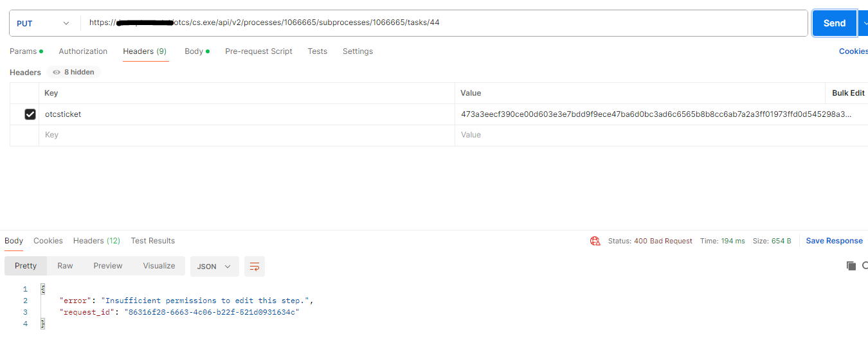Viewport: 868px width, 350px height.
Task: Open the Params tab
Action: tap(26, 51)
